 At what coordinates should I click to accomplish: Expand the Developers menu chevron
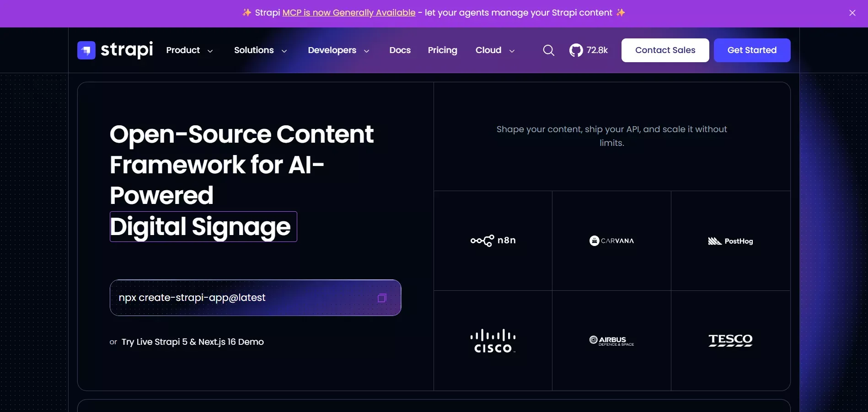[366, 51]
